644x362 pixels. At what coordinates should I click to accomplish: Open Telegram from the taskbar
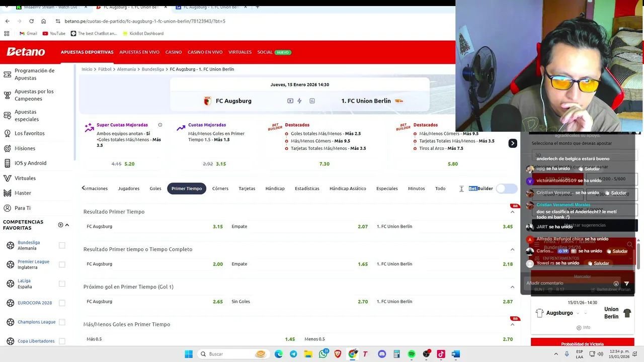(293, 354)
